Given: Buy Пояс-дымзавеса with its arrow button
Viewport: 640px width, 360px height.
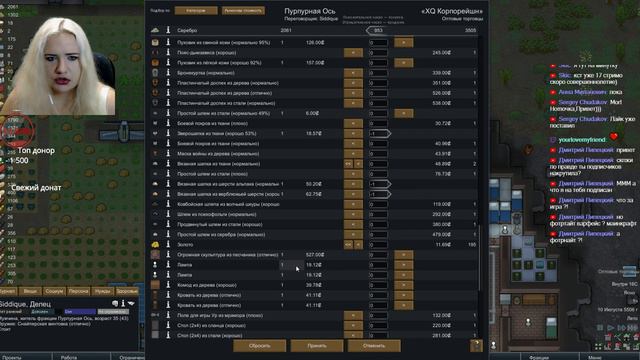Looking at the screenshot, I should tap(353, 52).
